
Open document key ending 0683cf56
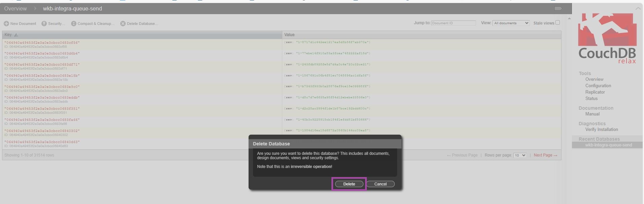coord(42,43)
